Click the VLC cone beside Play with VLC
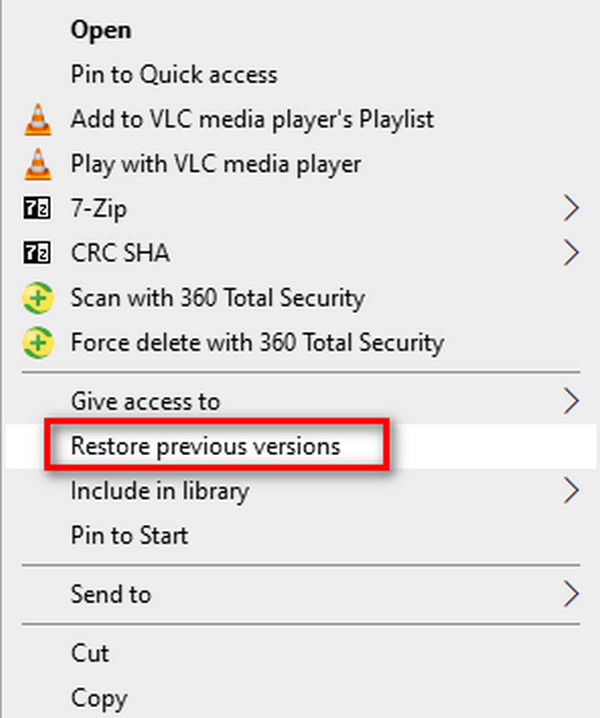This screenshot has height=718, width=600. point(38,164)
